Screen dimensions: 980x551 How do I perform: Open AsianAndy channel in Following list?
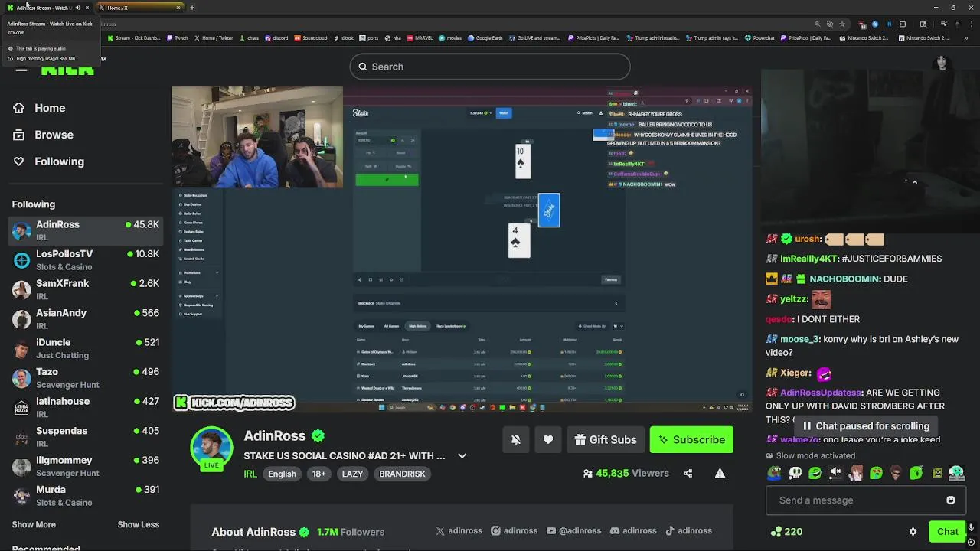tap(86, 319)
